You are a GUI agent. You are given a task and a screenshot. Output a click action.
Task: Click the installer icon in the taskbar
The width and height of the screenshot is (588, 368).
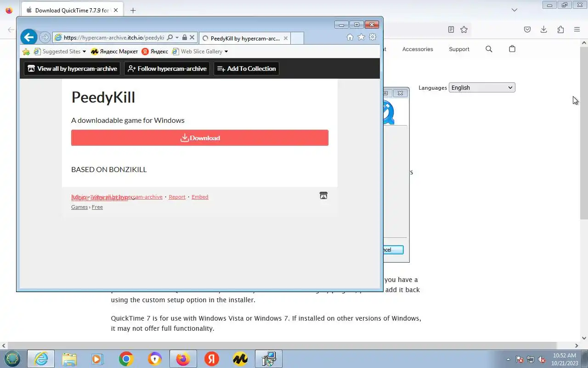click(x=269, y=359)
